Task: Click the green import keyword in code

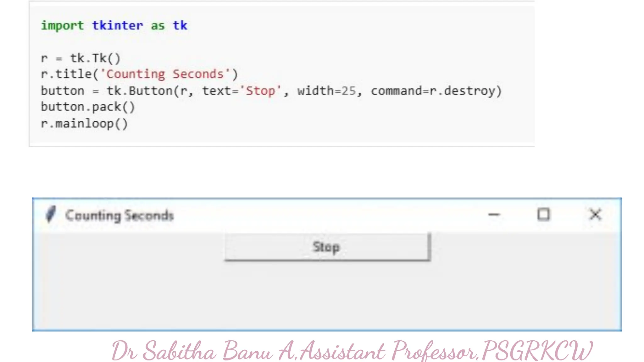Action: pos(62,25)
